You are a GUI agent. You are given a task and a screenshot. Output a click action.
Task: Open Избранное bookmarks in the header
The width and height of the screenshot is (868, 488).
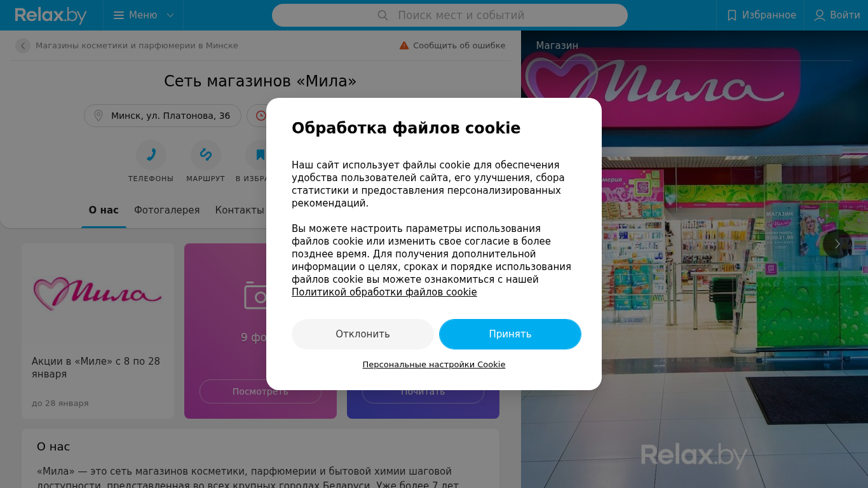pos(761,15)
